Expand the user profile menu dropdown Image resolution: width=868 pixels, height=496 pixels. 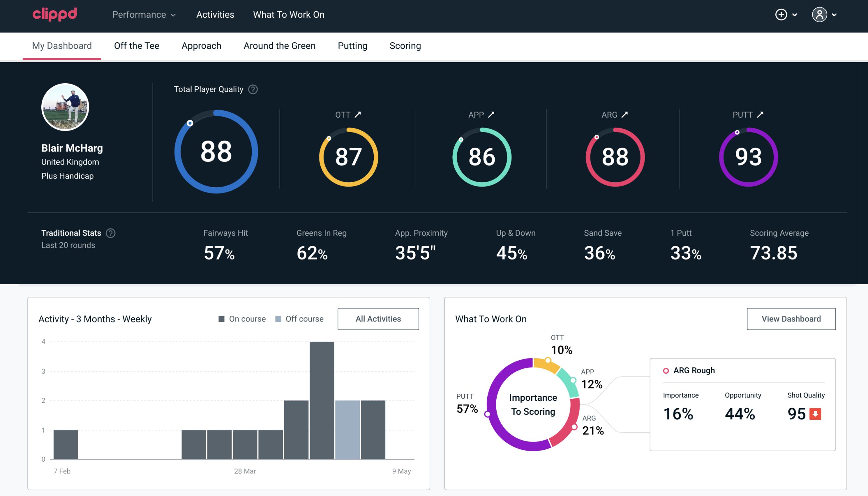click(x=834, y=14)
